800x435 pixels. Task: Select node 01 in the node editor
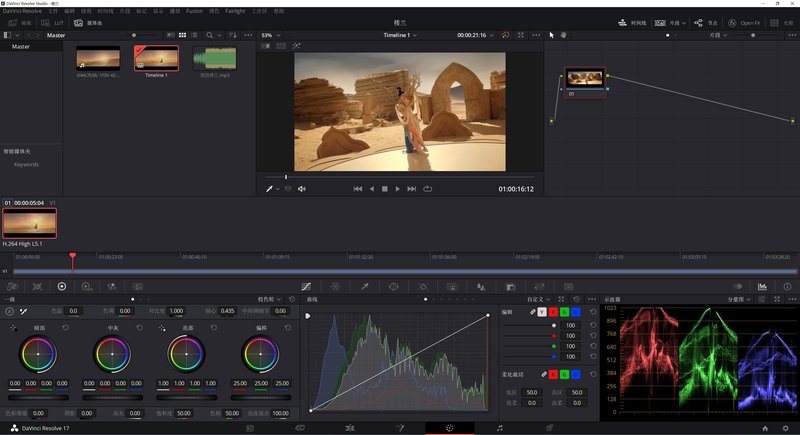click(584, 79)
